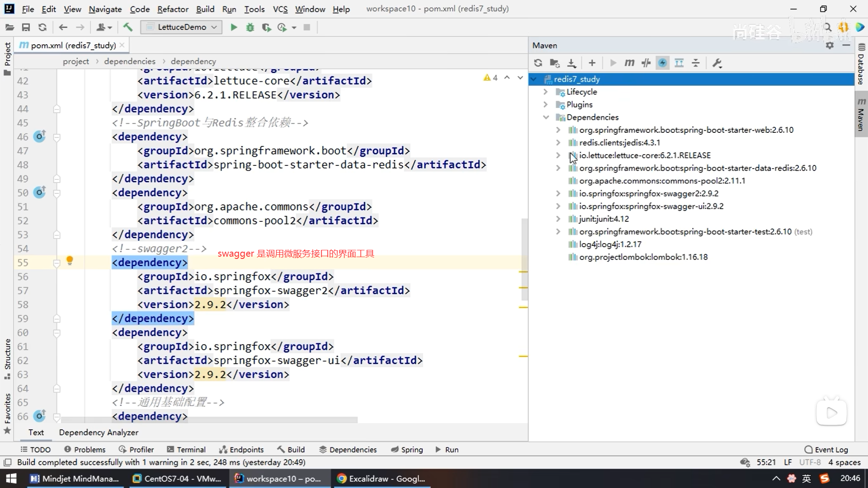The width and height of the screenshot is (868, 488).
Task: Toggle Maven Offline Mode
Action: (646, 63)
